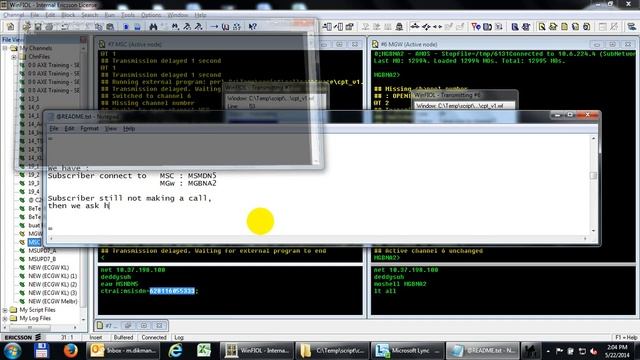640x360 pixels.
Task: Click the save floppy-disk toolbar icon
Action: [x=38, y=27]
